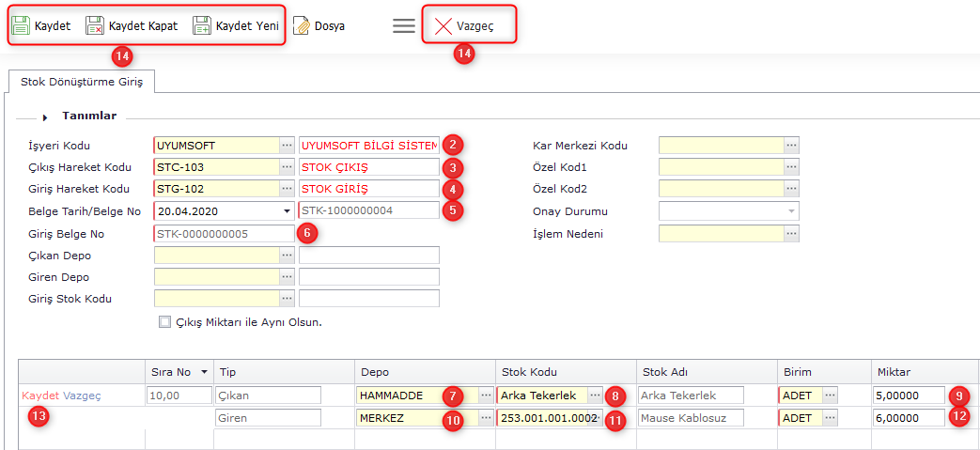Select the Stok Dönüştürme Giriş tab
Screen dimensions: 980x450
click(x=82, y=82)
